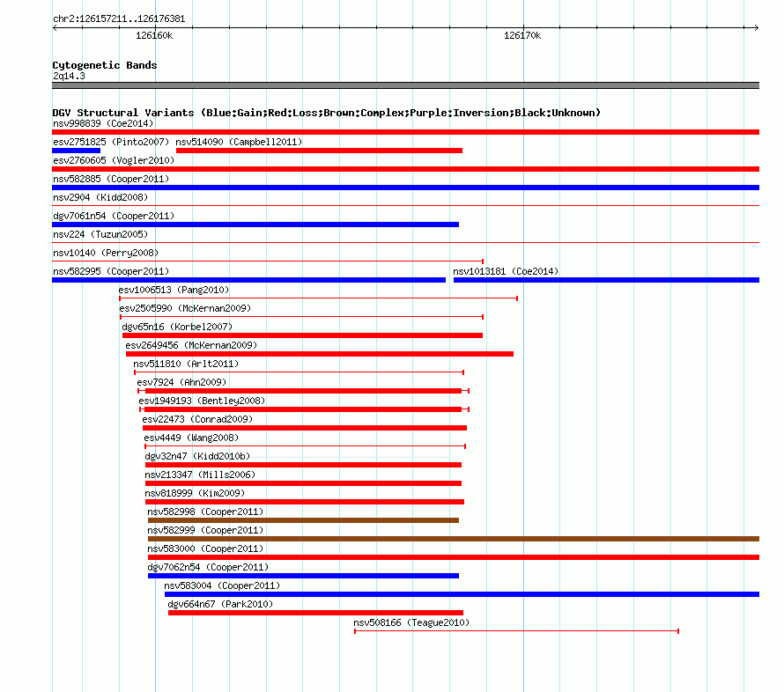Click the nsv1013181 (Coe2014) gain bar

point(607,280)
